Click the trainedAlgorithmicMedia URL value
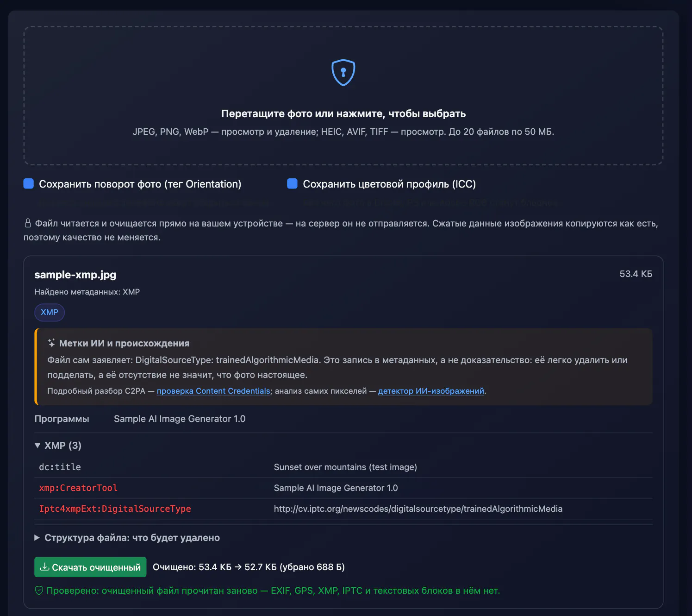Viewport: 692px width, 616px height. coord(418,509)
